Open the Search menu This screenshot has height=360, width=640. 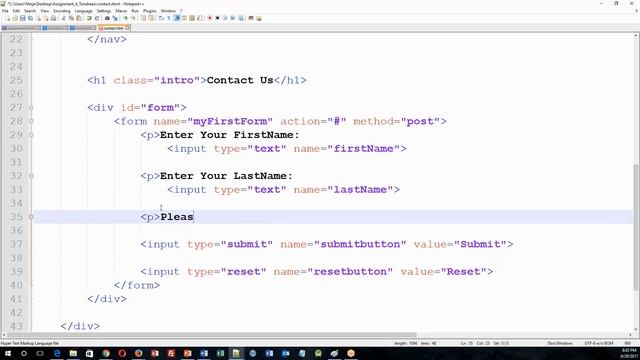pyautogui.click(x=30, y=11)
